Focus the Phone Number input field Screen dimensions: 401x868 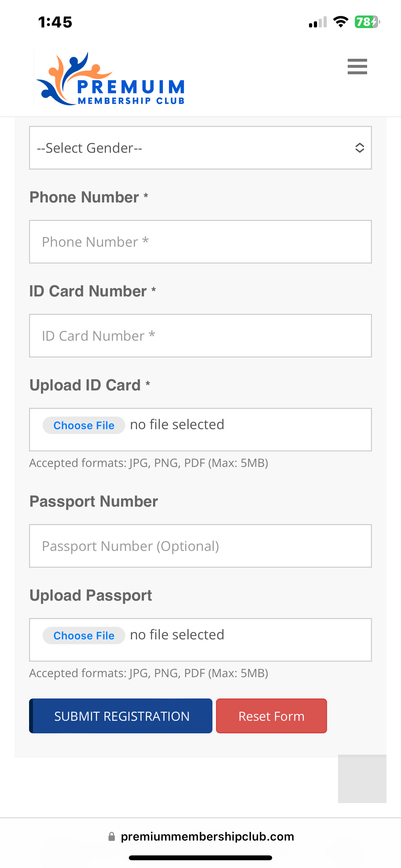coord(200,242)
